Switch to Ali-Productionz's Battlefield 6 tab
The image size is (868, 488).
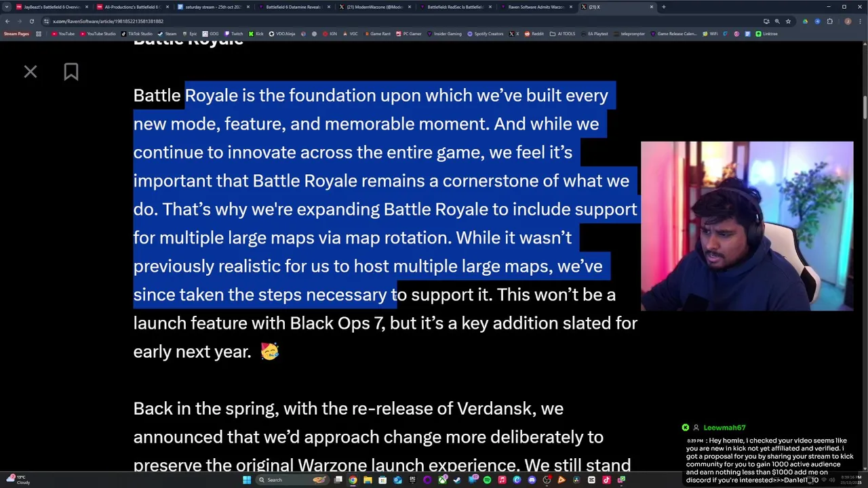(132, 7)
